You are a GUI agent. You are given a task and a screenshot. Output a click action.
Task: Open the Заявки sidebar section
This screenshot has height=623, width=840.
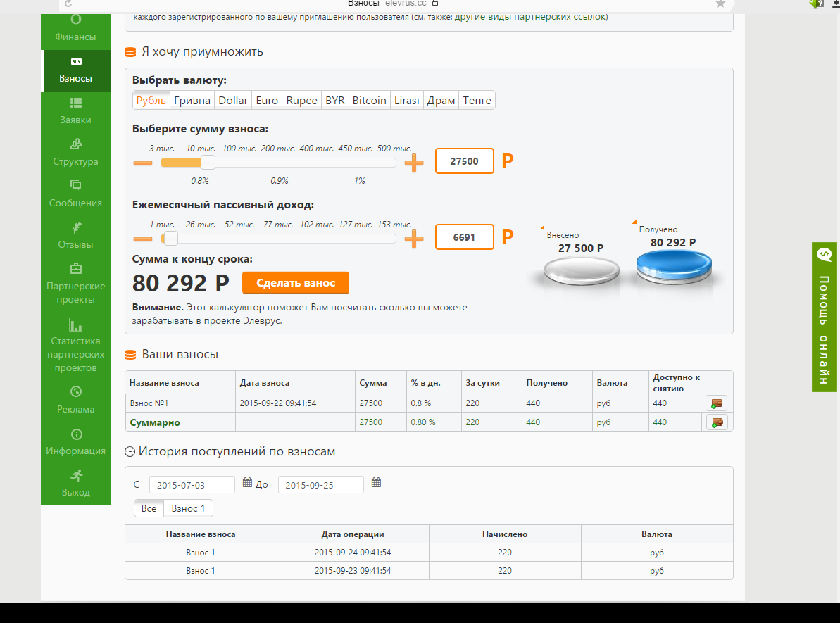(75, 111)
